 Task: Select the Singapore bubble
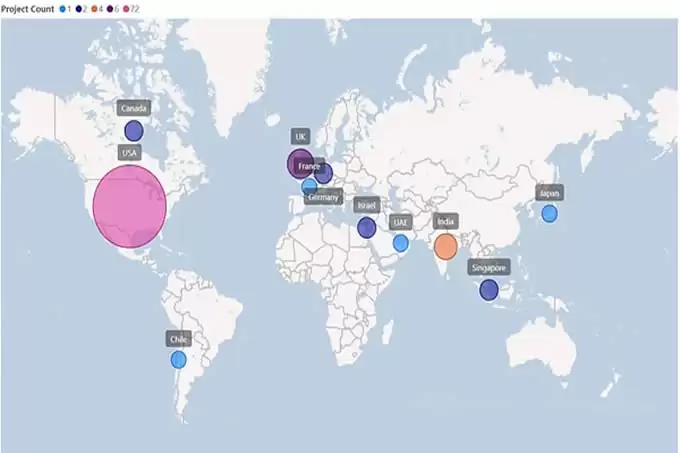489,290
